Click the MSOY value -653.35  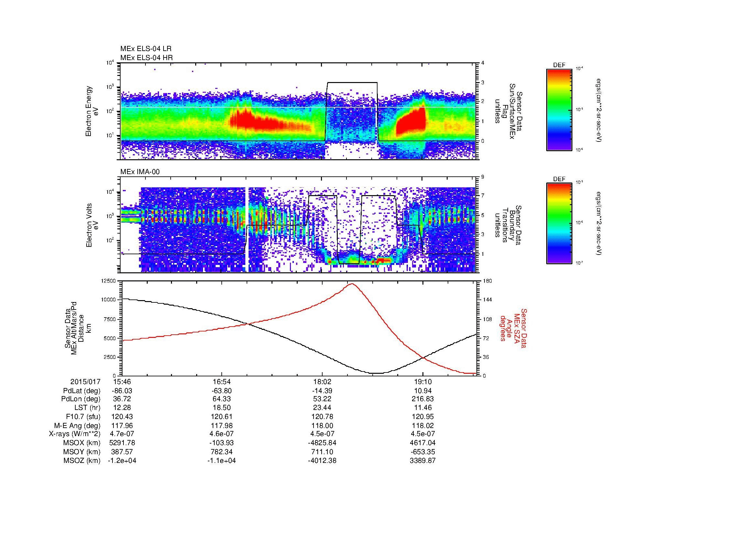(x=423, y=452)
